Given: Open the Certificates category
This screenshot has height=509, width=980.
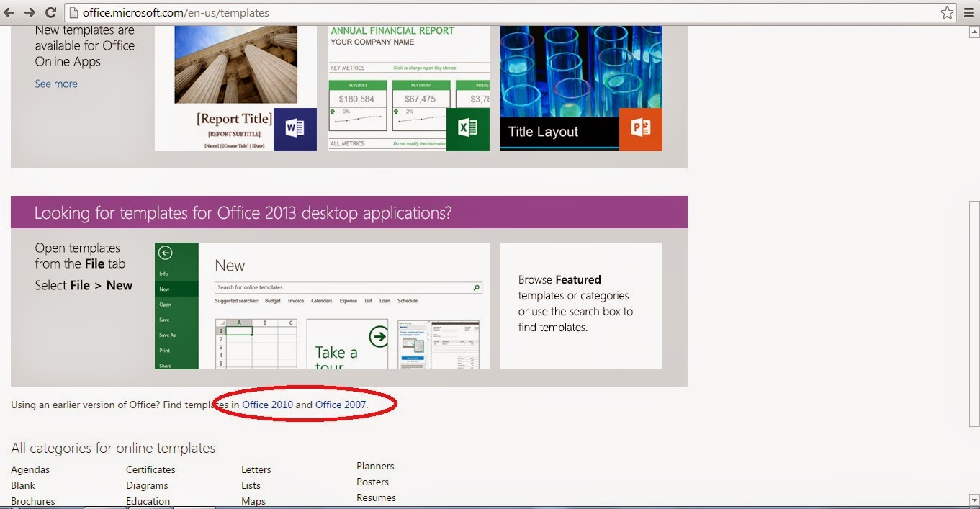Looking at the screenshot, I should (150, 469).
